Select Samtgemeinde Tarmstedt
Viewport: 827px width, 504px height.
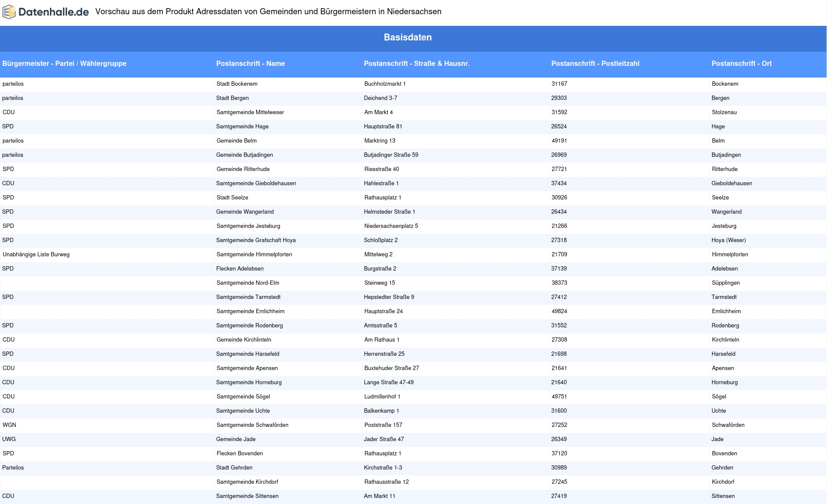tap(249, 297)
